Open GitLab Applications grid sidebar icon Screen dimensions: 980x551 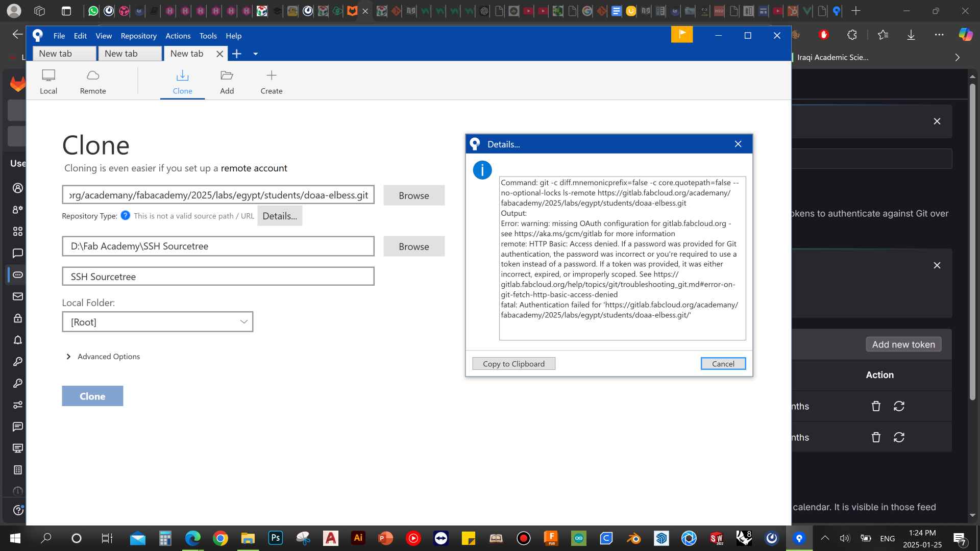pyautogui.click(x=18, y=232)
